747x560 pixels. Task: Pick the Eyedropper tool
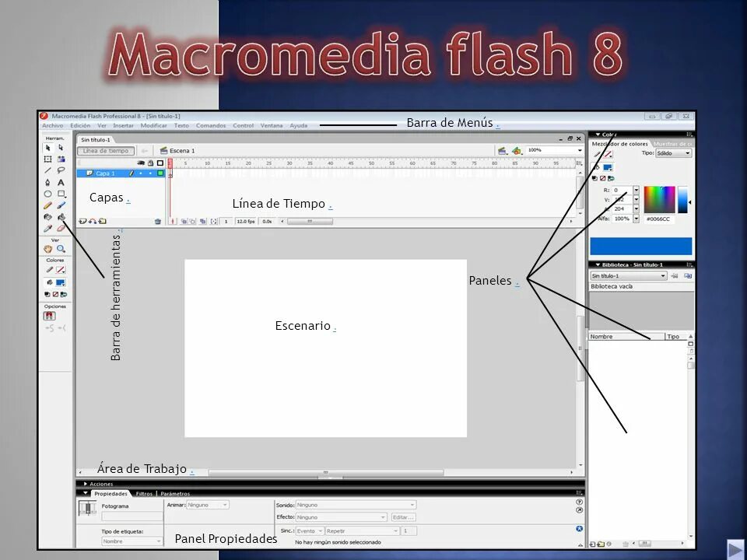coord(47,229)
